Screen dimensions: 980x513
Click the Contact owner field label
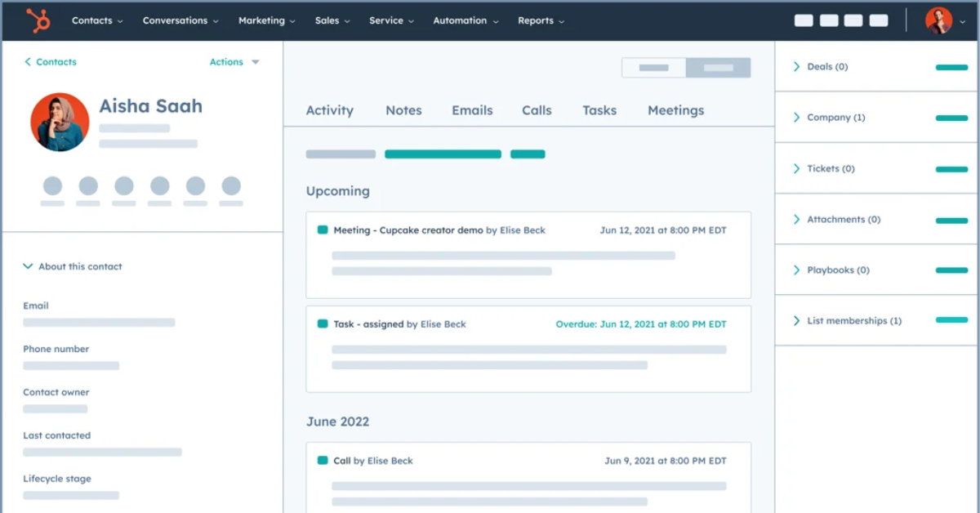[x=56, y=392]
